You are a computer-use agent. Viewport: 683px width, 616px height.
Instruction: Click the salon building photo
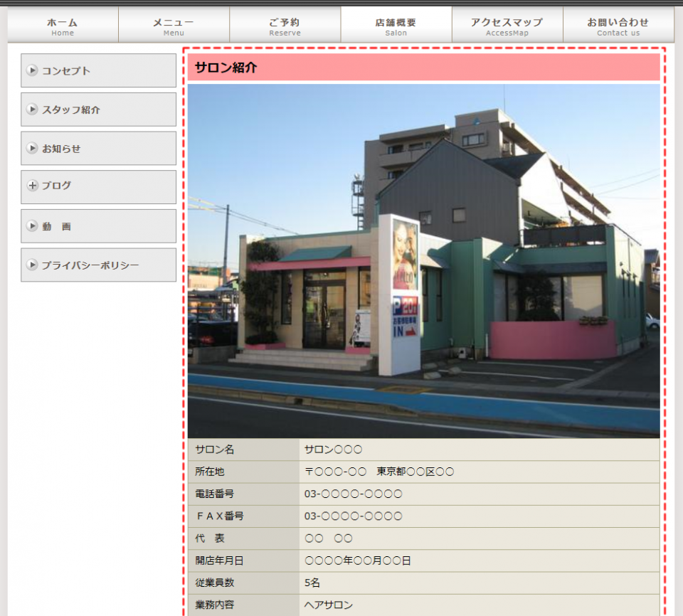pos(424,261)
